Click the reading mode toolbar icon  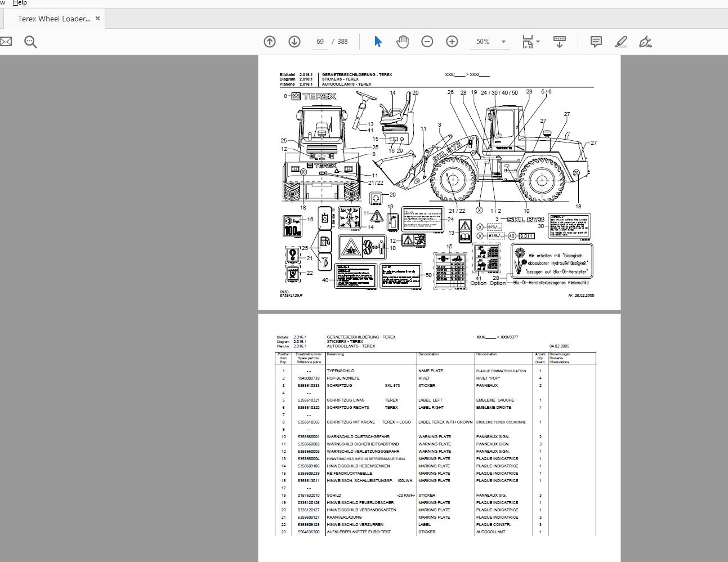coord(559,41)
